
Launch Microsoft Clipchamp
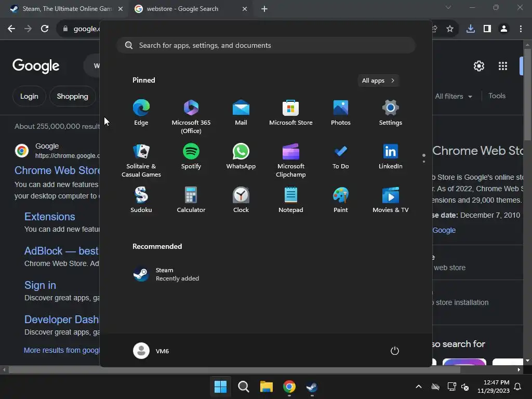point(291,161)
